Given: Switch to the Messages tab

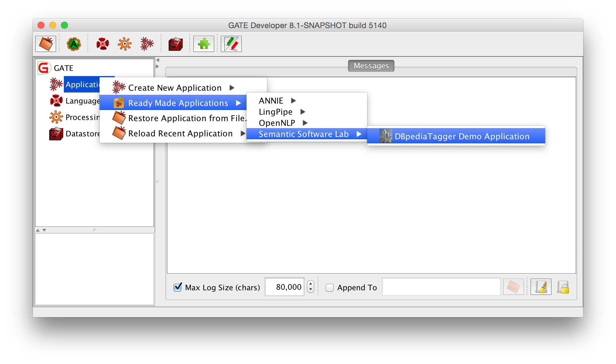Looking at the screenshot, I should tap(371, 66).
